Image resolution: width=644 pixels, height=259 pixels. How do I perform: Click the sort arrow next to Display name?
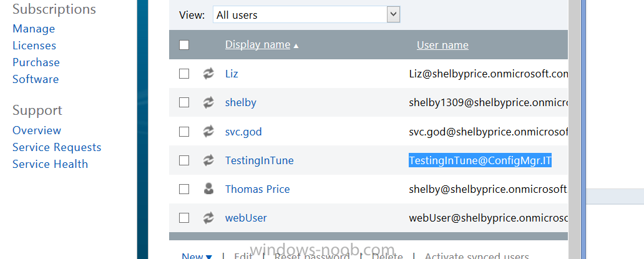pos(296,46)
